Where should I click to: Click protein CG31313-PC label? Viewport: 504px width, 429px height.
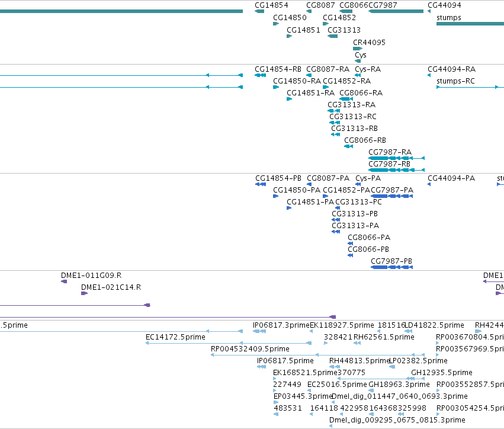coord(358,202)
